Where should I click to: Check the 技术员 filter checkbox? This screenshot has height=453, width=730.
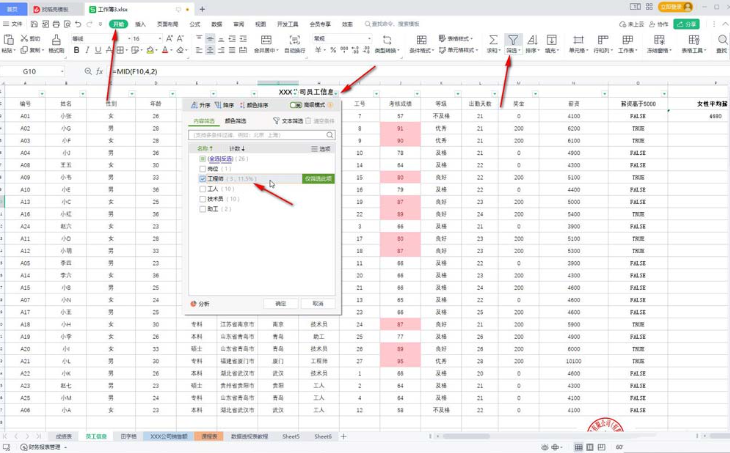pos(202,199)
